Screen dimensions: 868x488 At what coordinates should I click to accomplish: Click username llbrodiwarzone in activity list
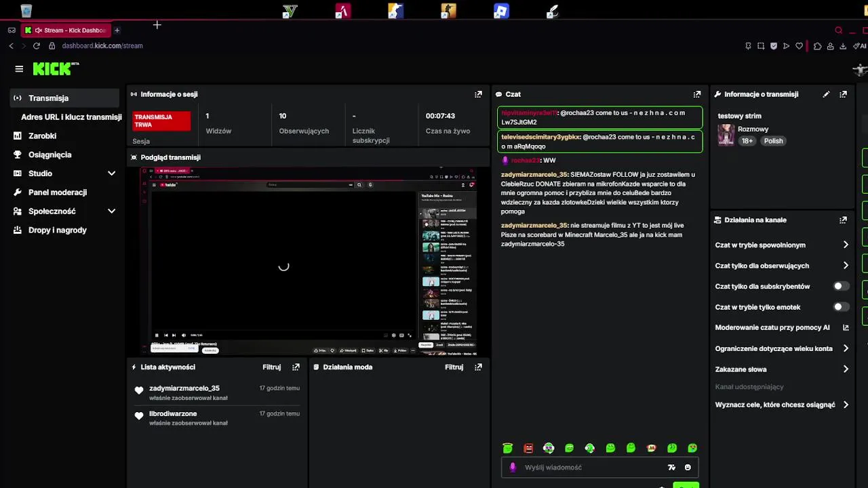tap(173, 413)
